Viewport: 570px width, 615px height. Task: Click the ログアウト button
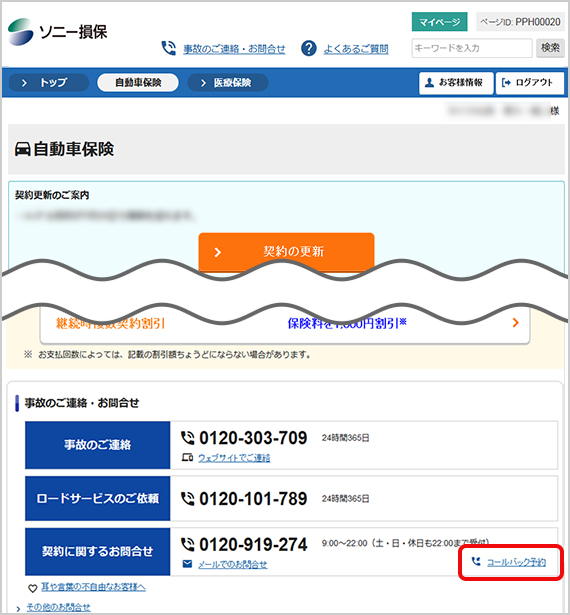[x=530, y=83]
